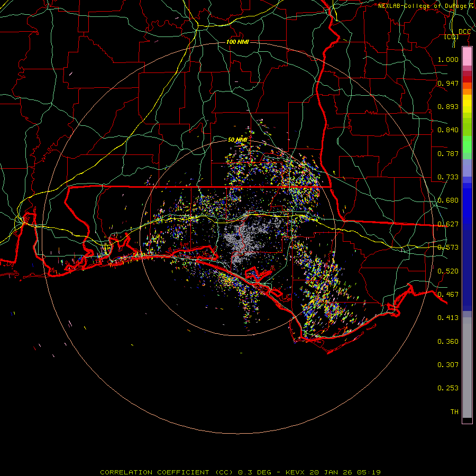Pick the orange color band on the scale

[467, 91]
